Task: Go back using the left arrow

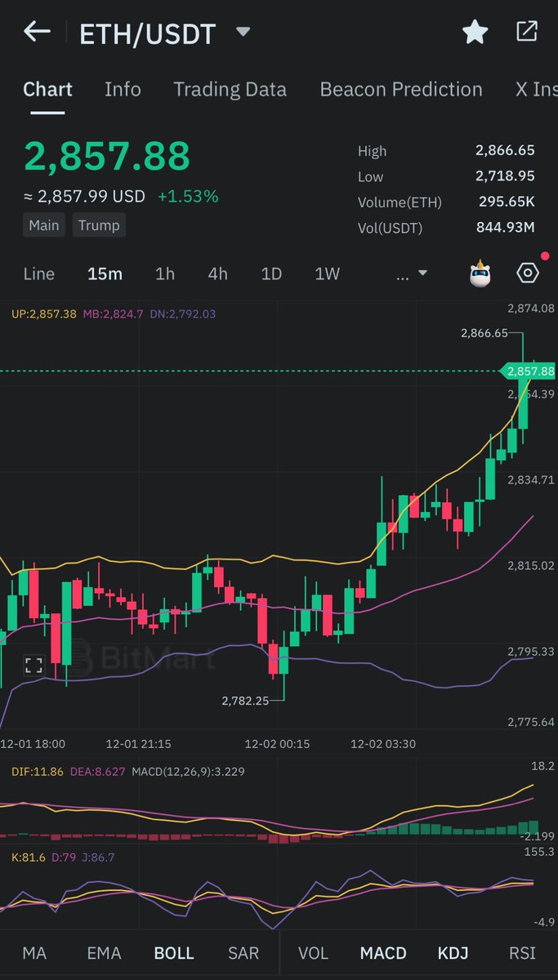Action: 37,32
